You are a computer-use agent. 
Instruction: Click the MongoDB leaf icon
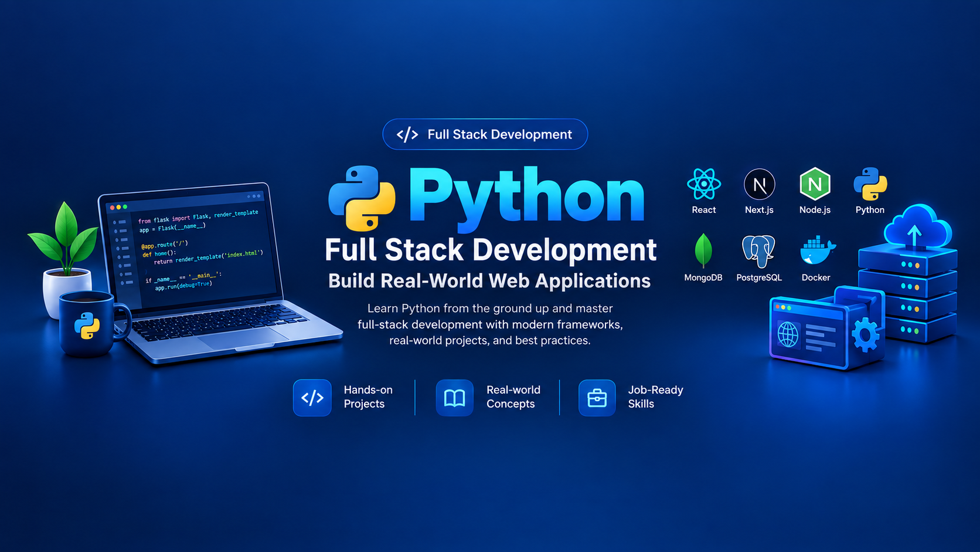(703, 250)
